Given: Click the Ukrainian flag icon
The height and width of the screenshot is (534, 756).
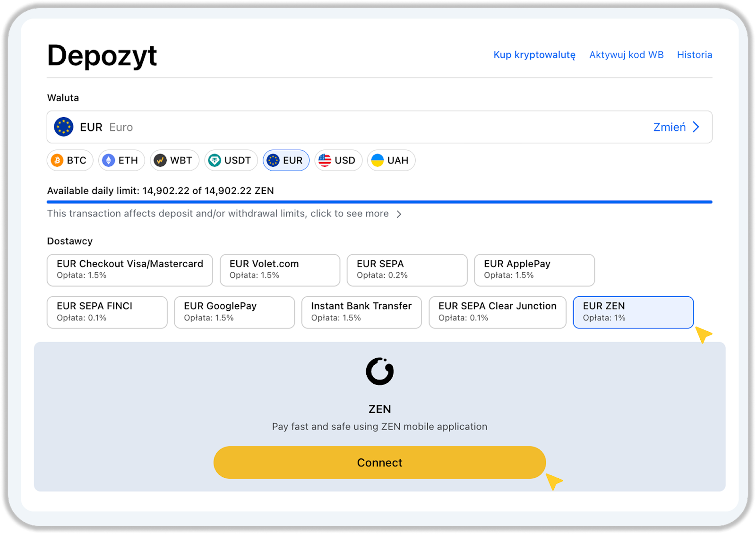Looking at the screenshot, I should [x=378, y=161].
